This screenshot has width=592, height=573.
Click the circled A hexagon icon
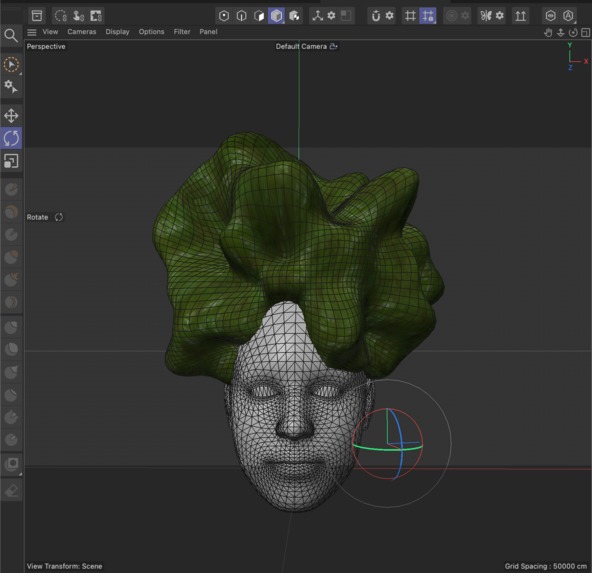tap(568, 16)
